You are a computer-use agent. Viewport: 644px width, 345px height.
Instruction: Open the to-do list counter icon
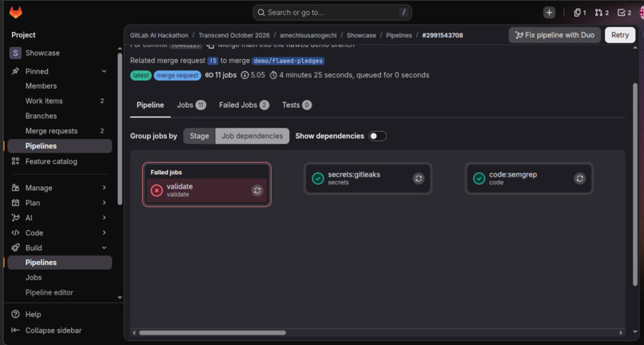coord(624,13)
